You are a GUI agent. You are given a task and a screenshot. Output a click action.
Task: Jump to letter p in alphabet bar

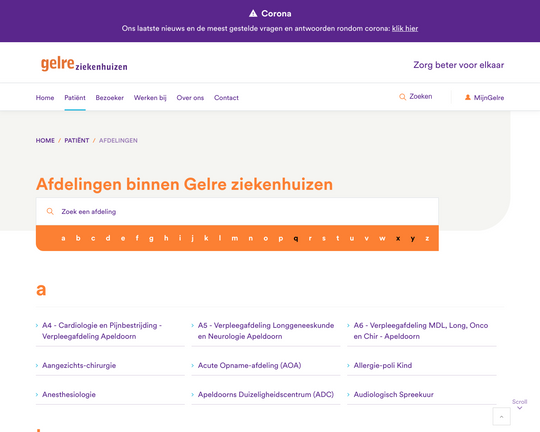[x=281, y=239]
